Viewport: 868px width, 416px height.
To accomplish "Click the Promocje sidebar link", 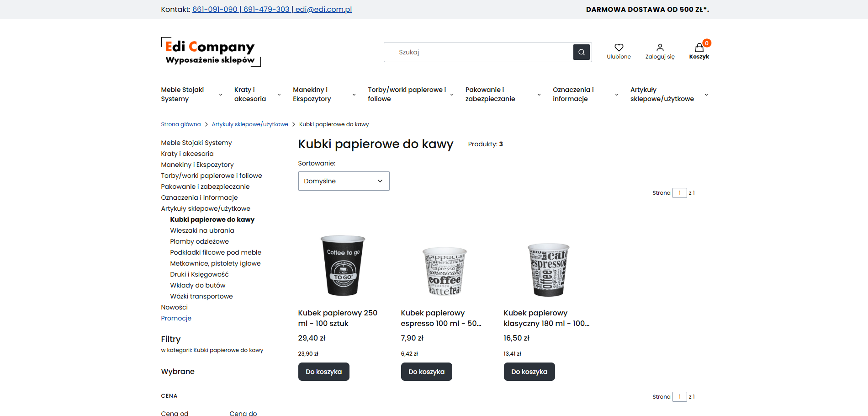I will (176, 318).
